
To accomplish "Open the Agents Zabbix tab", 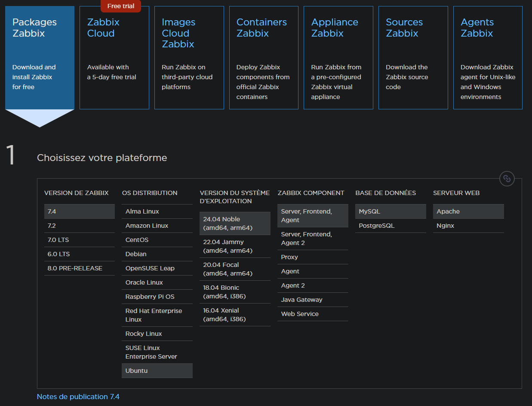I will 487,58.
